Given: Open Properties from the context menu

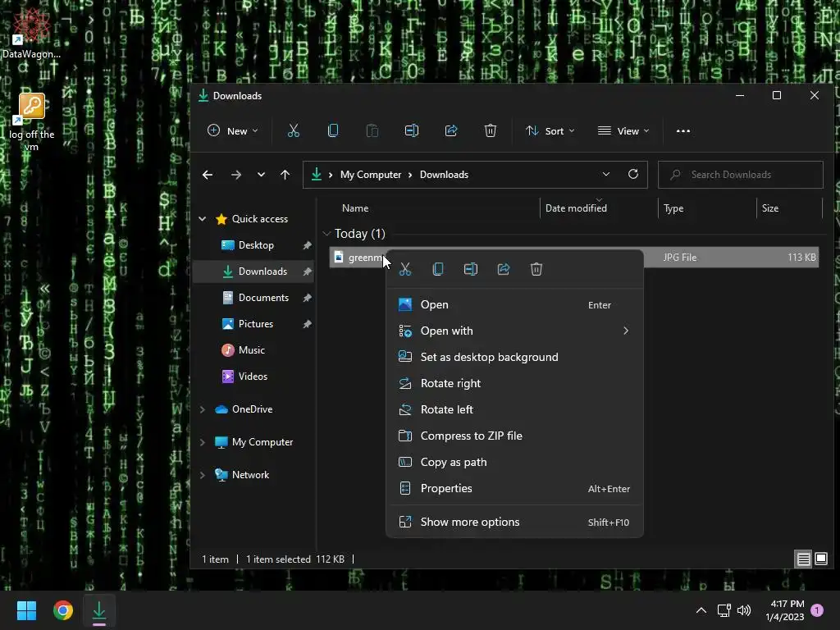Looking at the screenshot, I should point(514,489).
